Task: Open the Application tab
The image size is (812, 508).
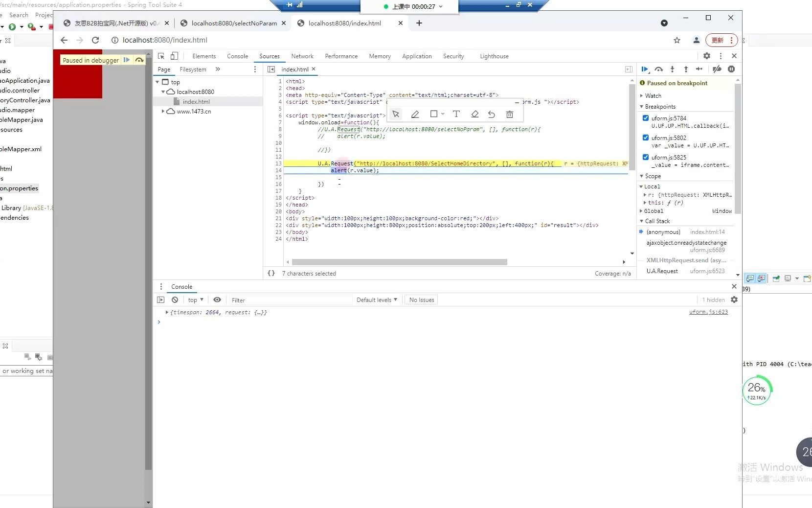Action: tap(417, 56)
